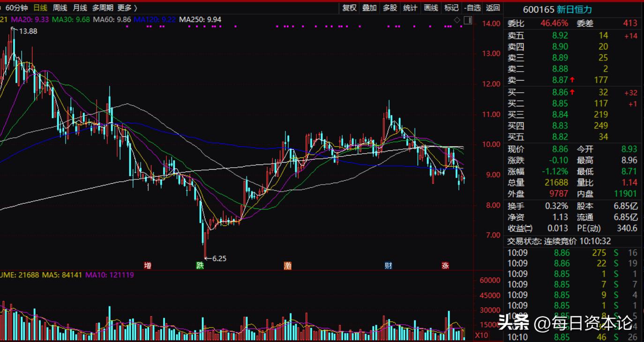Click the blue 财 event marker icon

(x=388, y=266)
